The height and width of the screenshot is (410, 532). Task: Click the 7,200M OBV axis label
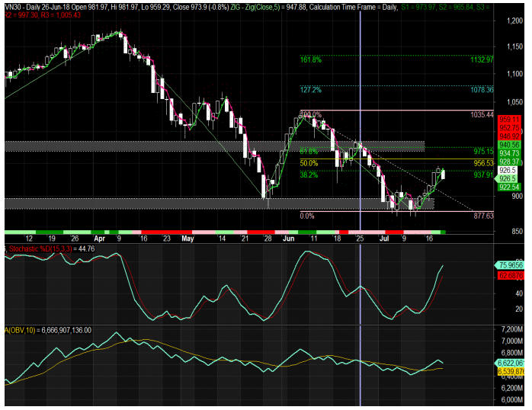click(512, 329)
